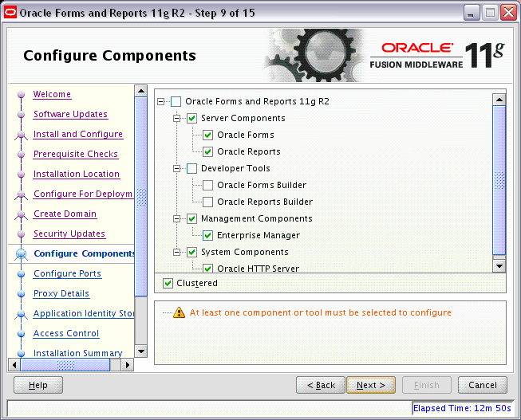Uncheck the System Components checkbox
The image size is (521, 420).
[x=191, y=252]
